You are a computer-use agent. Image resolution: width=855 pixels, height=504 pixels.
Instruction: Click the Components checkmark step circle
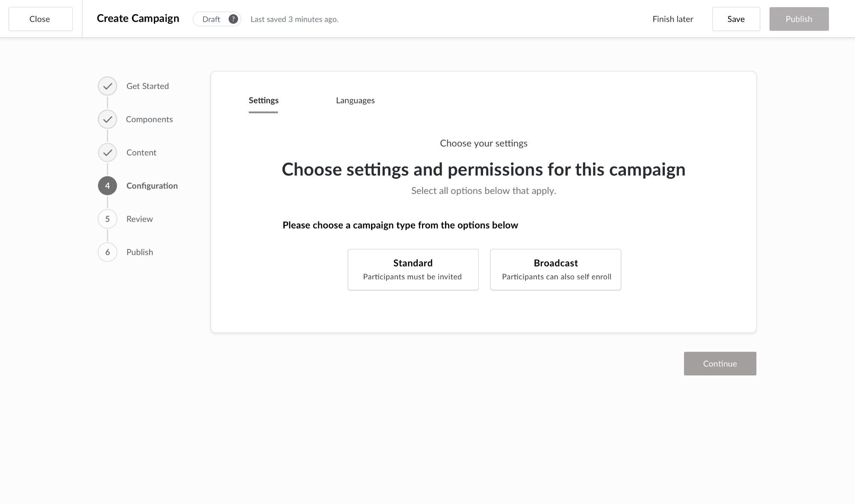pyautogui.click(x=107, y=120)
